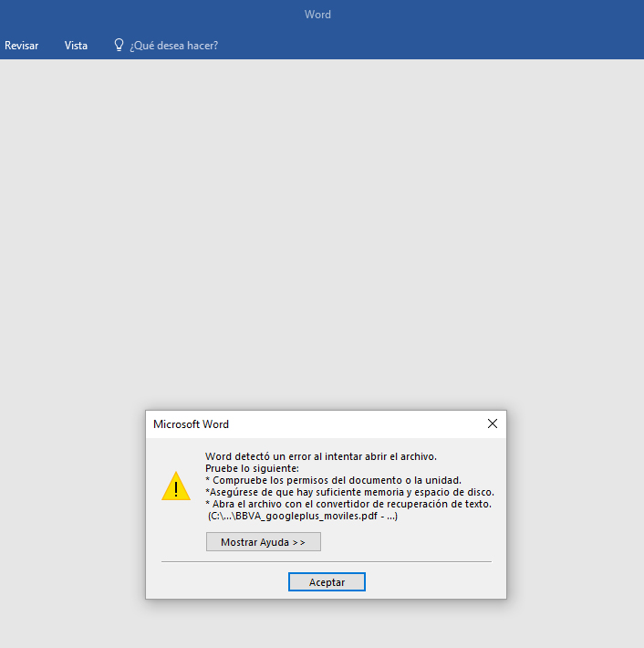Click the 'Asegúrese de que hay suficiente memoria' line
The height and width of the screenshot is (648, 644).
(350, 492)
